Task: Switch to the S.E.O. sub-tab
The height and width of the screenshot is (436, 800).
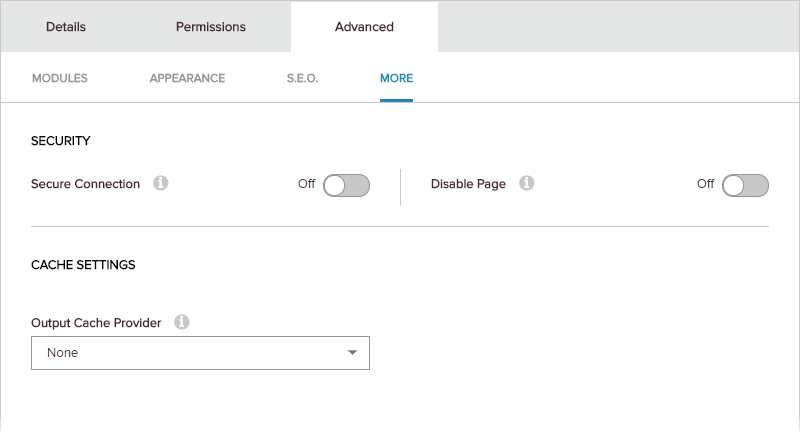Action: pyautogui.click(x=302, y=78)
